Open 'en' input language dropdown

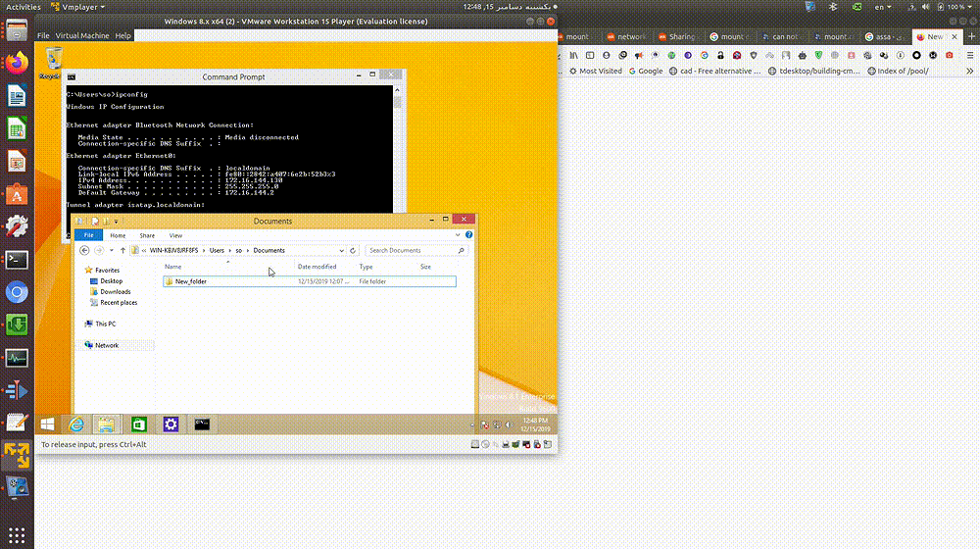click(x=883, y=7)
